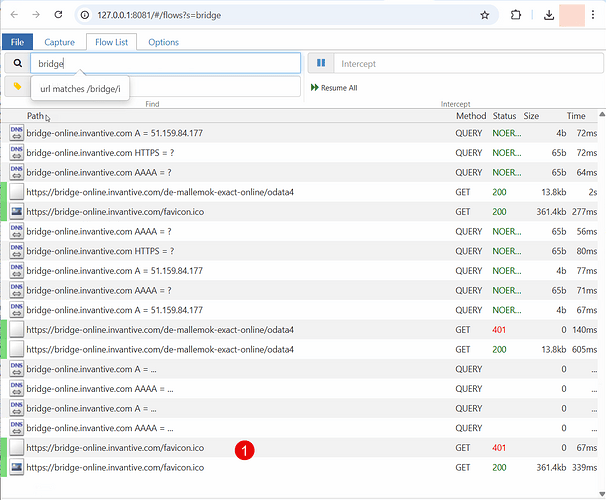The image size is (606, 500).
Task: Open the File menu
Action: point(17,42)
